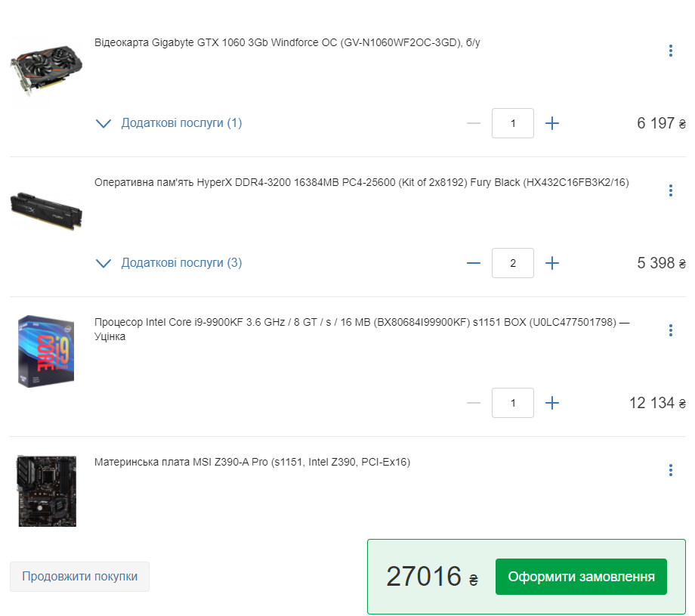Click quantity field showing 2 for memory
The width and height of the screenshot is (695, 616).
click(513, 263)
